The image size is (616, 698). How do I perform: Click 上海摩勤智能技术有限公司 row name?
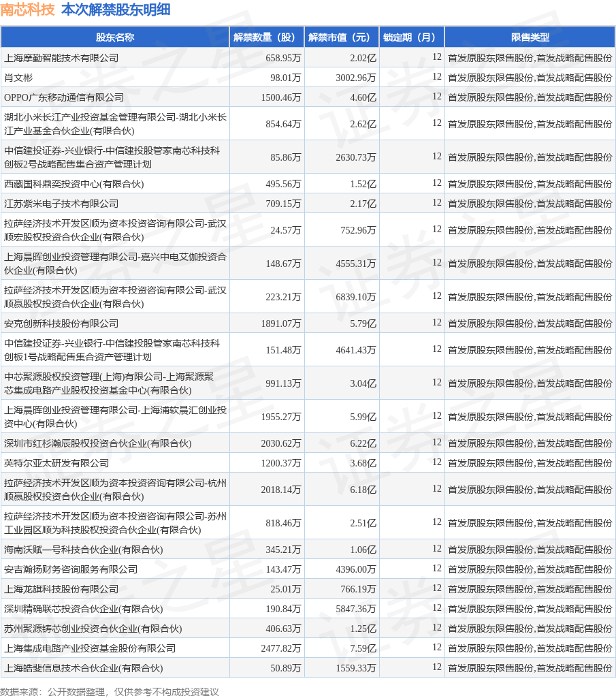tap(61, 58)
